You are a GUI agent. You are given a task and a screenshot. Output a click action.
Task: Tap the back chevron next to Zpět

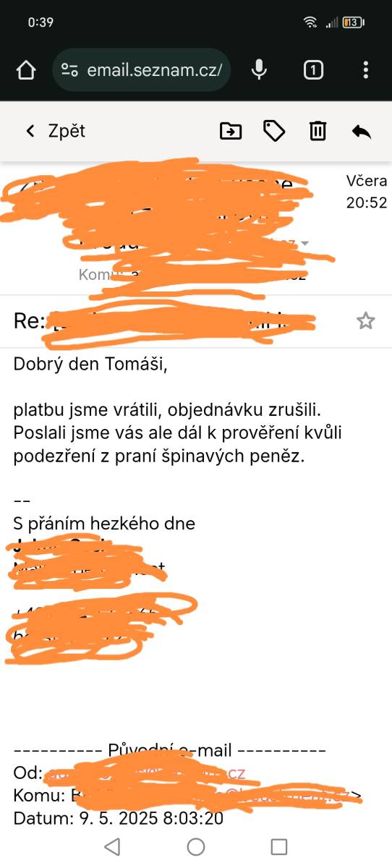tap(30, 131)
